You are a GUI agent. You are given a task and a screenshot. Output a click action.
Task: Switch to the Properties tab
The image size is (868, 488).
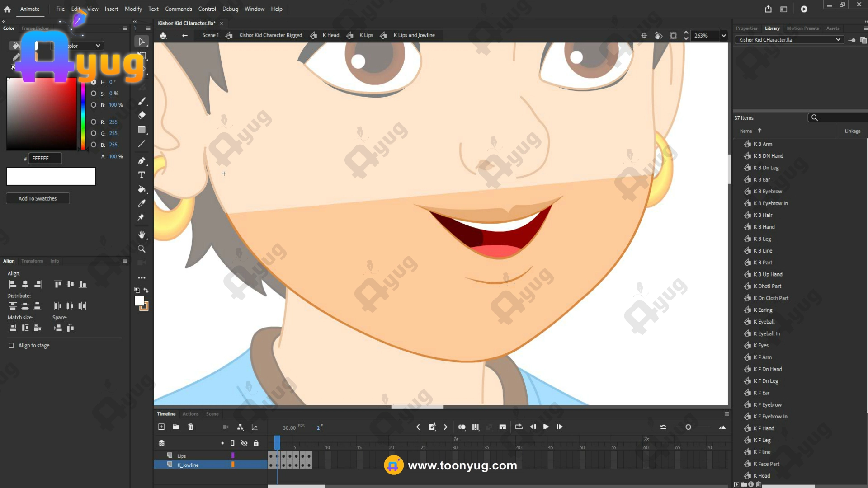746,28
